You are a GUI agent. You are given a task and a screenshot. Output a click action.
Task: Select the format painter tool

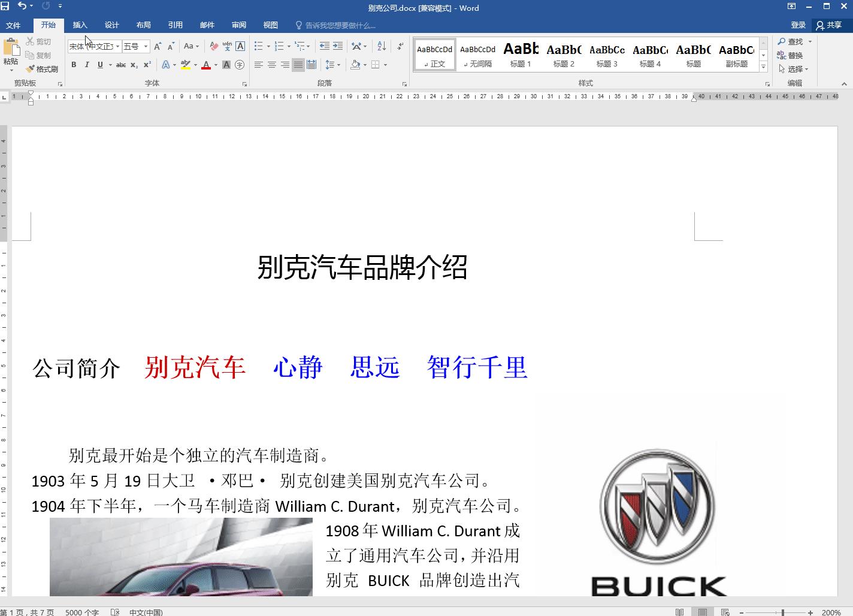click(x=42, y=68)
